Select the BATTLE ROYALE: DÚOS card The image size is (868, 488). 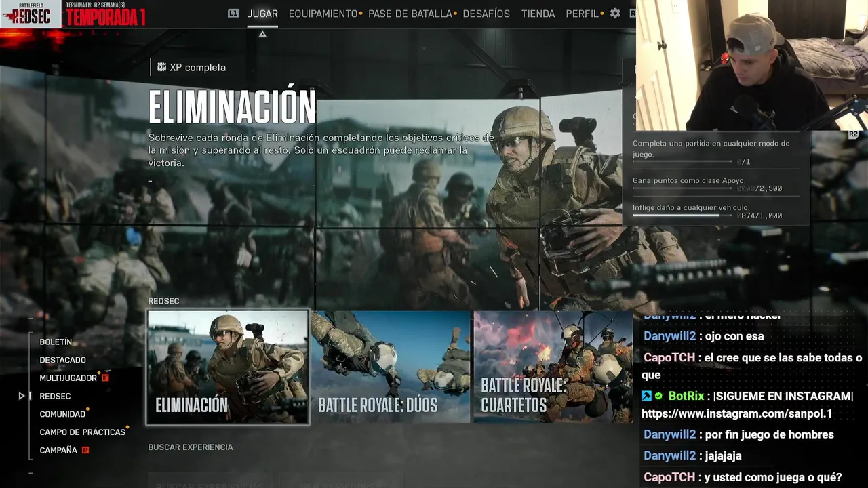pos(391,367)
